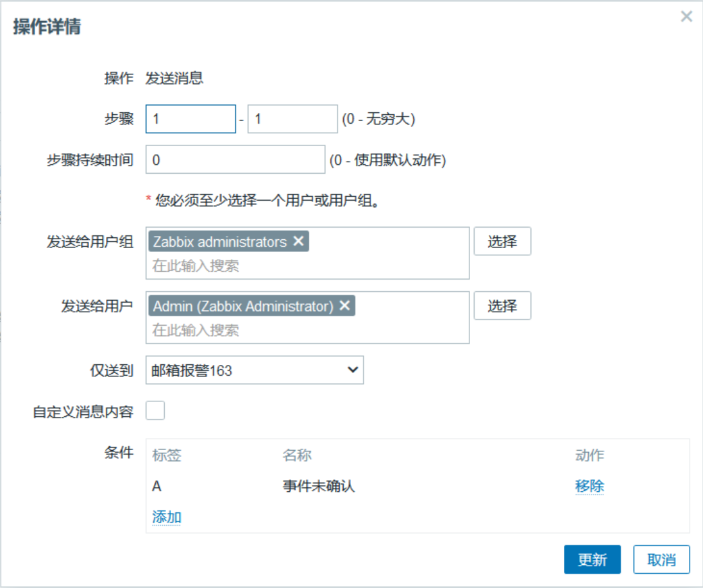Viewport: 703px width, 588px height.
Task: Close the 操作详情 dialog with the X
Action: (686, 17)
